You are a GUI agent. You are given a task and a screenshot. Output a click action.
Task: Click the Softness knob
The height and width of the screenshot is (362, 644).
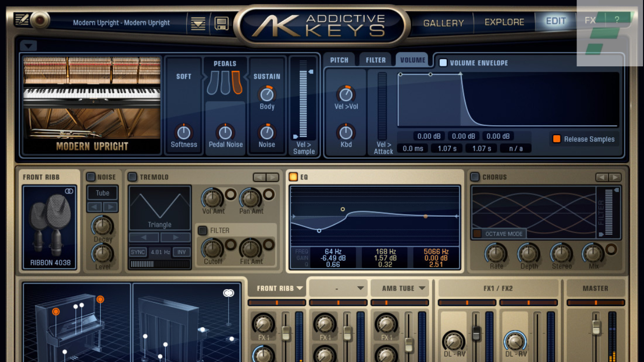(184, 132)
